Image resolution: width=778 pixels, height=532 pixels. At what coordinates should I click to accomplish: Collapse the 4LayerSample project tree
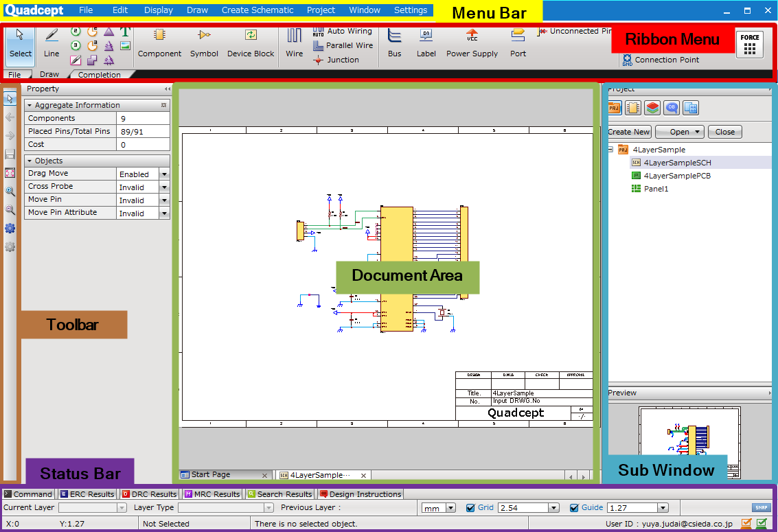coord(609,149)
